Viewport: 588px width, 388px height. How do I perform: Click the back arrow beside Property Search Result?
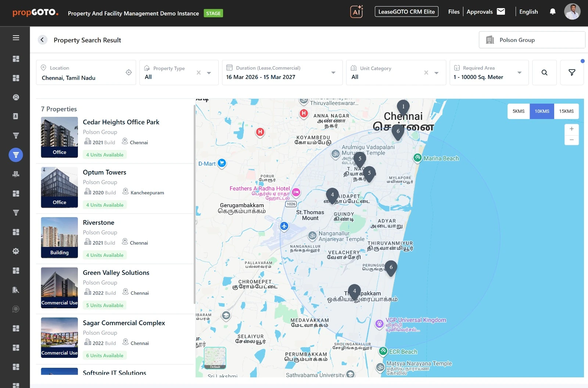[x=43, y=40]
